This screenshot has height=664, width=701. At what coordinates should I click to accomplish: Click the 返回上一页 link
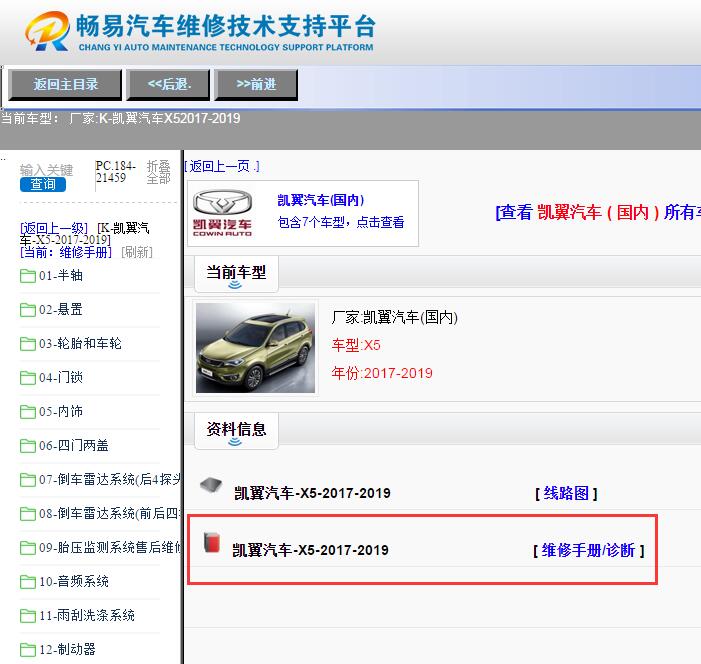coord(222,166)
